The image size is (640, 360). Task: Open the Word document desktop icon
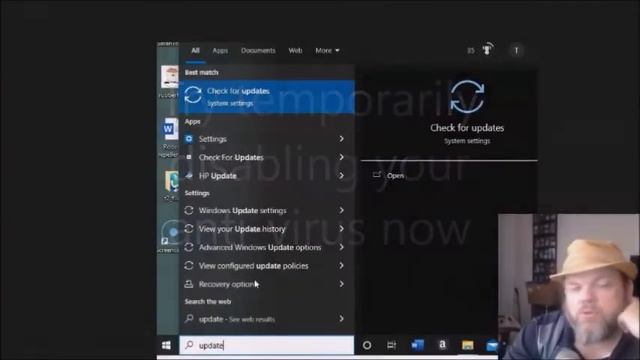[169, 137]
